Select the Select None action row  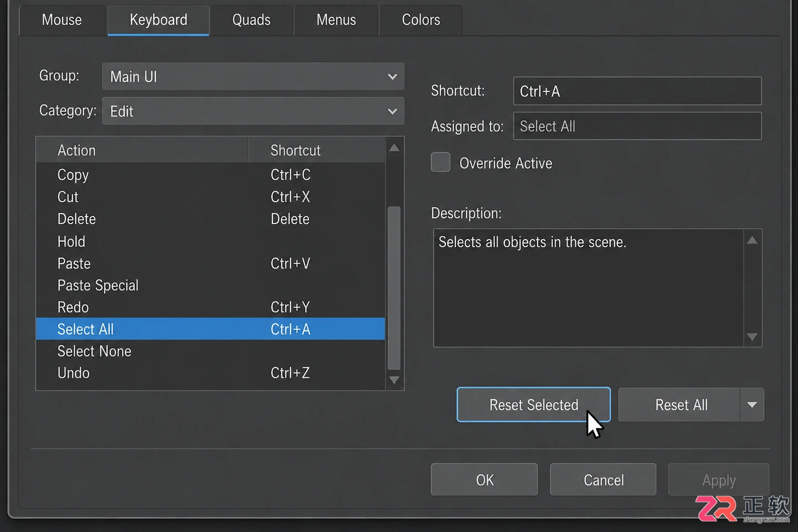[211, 351]
